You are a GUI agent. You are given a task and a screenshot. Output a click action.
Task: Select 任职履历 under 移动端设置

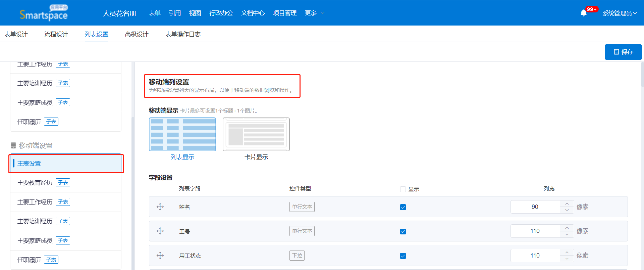click(x=66, y=260)
